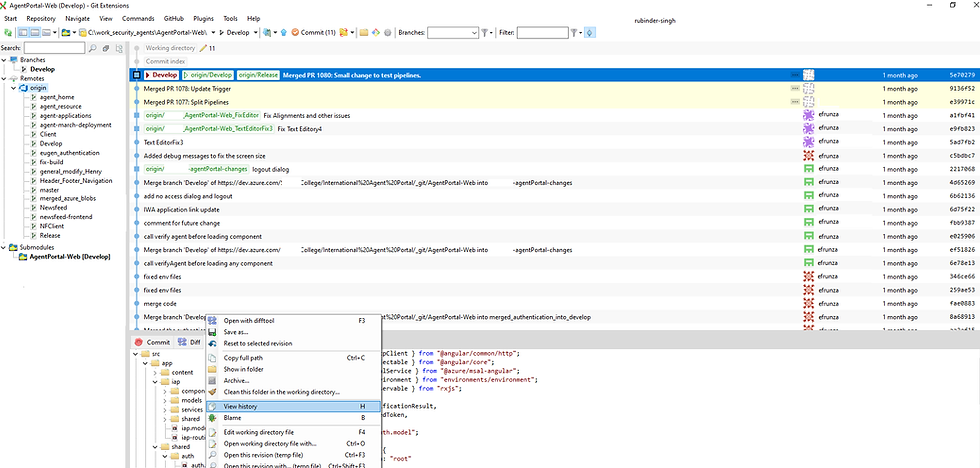Click the Commit (11) toolbar button
Image resolution: width=980 pixels, height=468 pixels.
314,32
